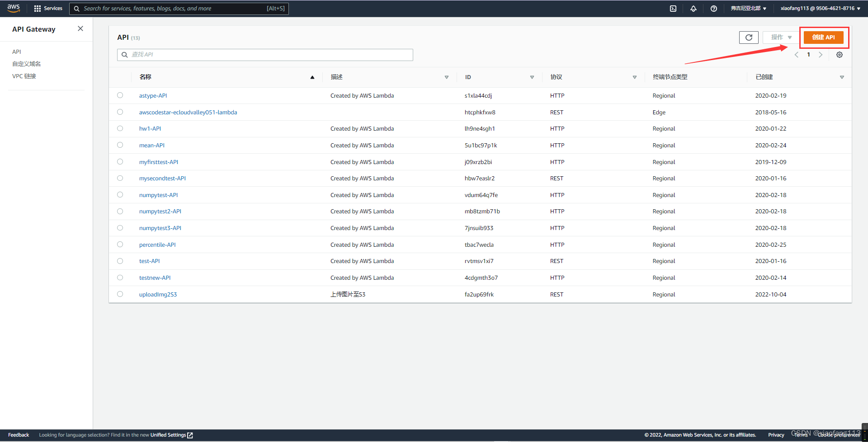
Task: Close the API Gateway side panel
Action: [80, 28]
